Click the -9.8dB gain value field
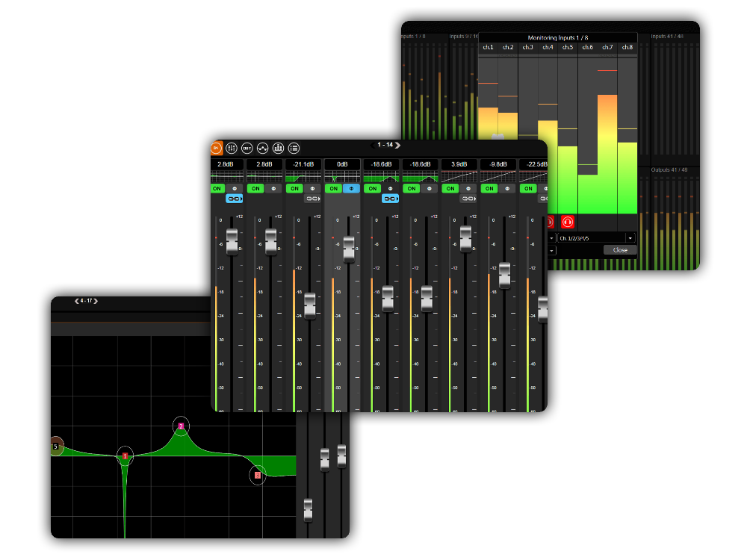Viewport: 747px width, 560px height. [498, 164]
